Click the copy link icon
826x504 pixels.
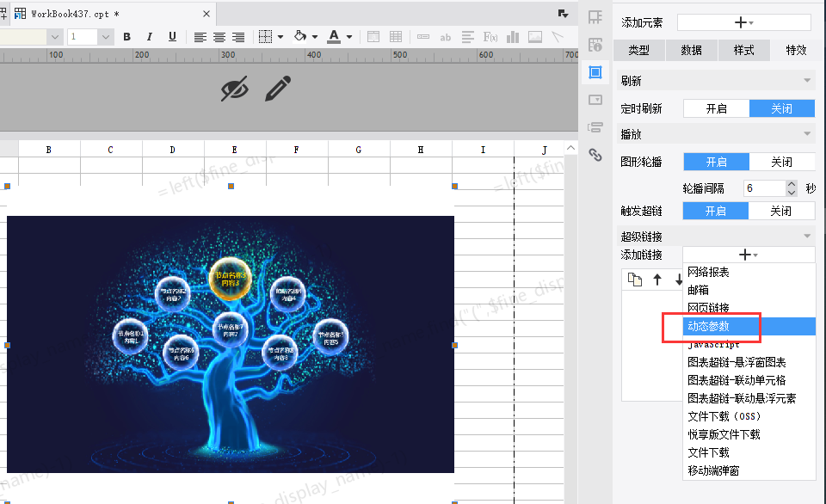tap(635, 280)
